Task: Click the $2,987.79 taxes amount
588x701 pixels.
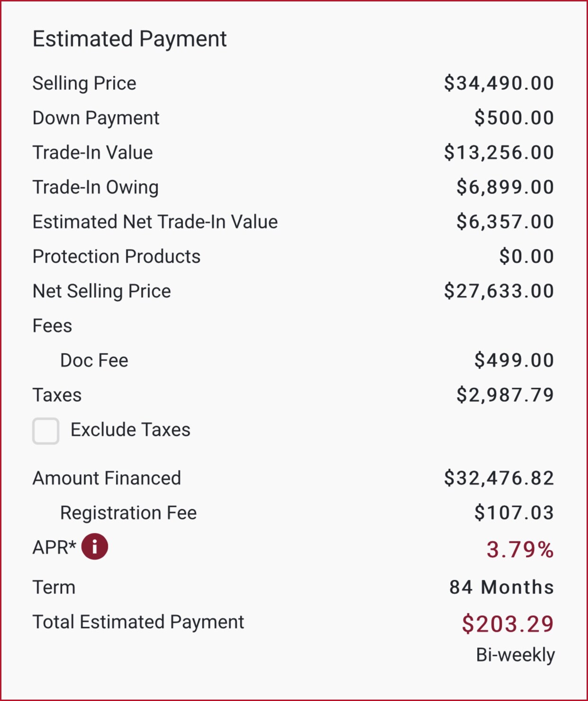Action: point(505,395)
